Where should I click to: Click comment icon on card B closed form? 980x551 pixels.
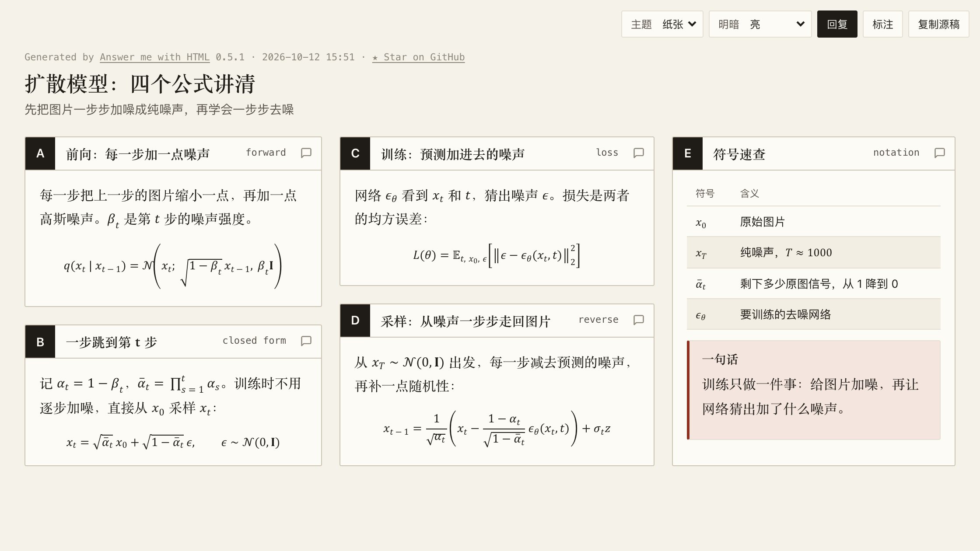click(x=306, y=341)
